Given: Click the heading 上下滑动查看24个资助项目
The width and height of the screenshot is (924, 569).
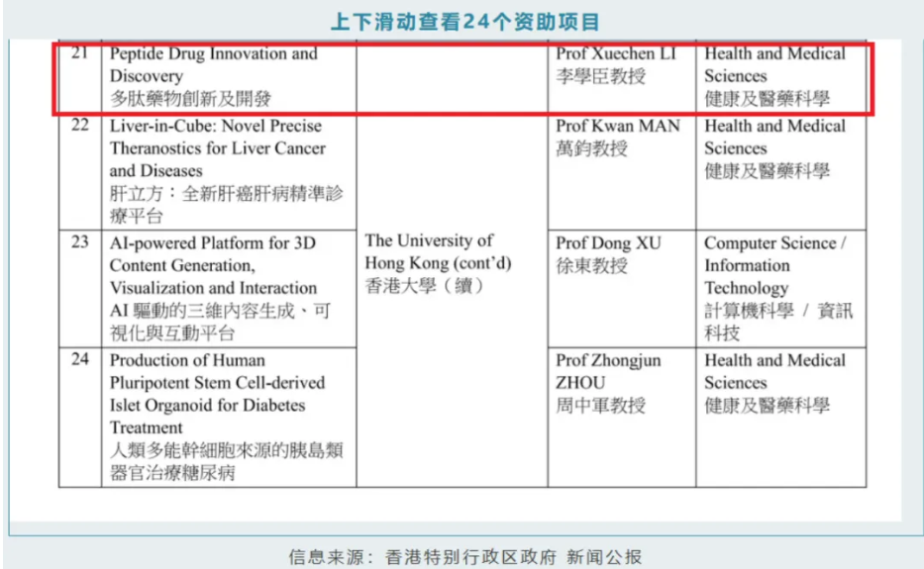Looking at the screenshot, I should coord(464,22).
